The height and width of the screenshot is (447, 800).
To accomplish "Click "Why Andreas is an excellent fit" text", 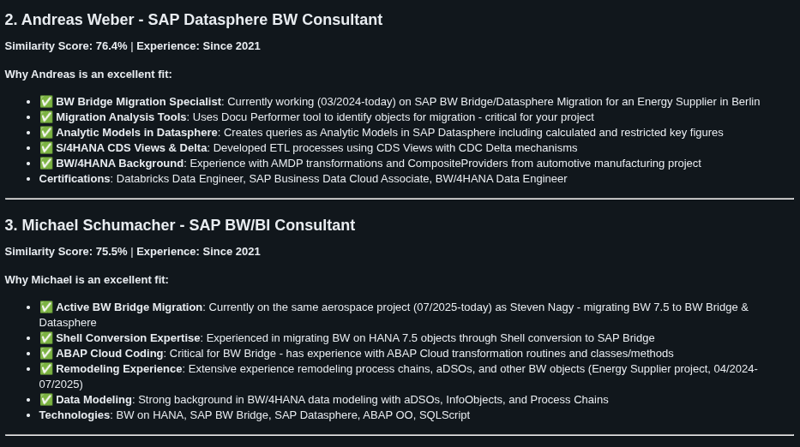I will pyautogui.click(x=88, y=74).
